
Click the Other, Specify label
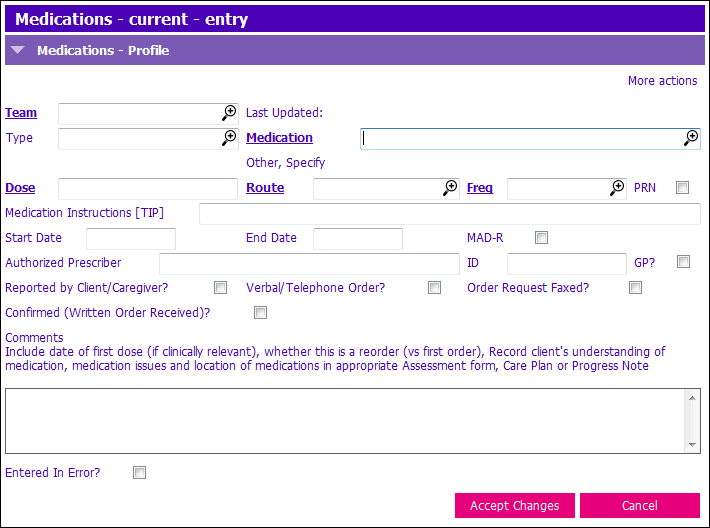pos(285,163)
